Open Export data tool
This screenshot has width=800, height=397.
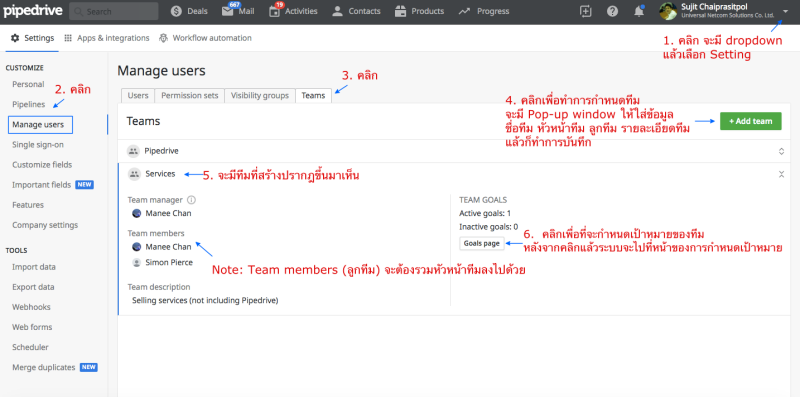33,287
